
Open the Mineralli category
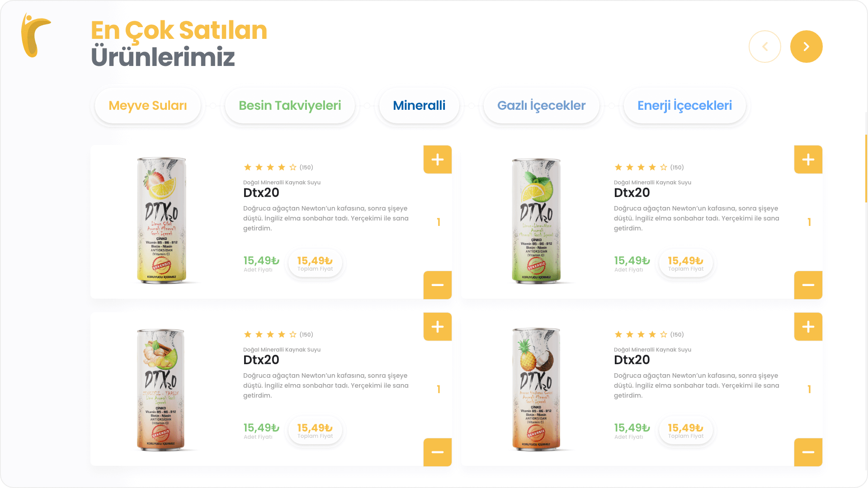tap(419, 106)
